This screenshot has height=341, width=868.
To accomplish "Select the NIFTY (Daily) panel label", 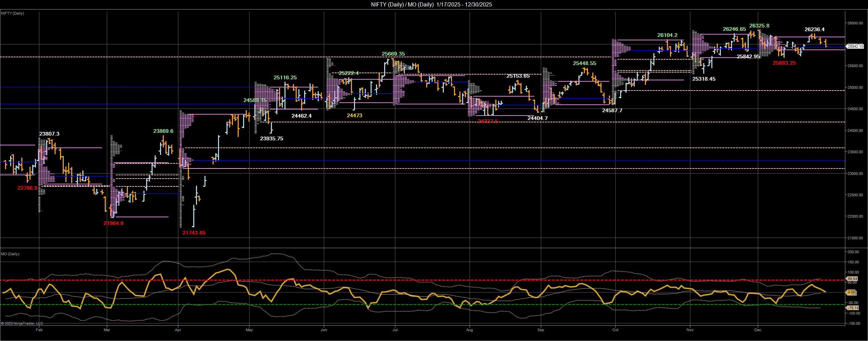I will [x=13, y=14].
